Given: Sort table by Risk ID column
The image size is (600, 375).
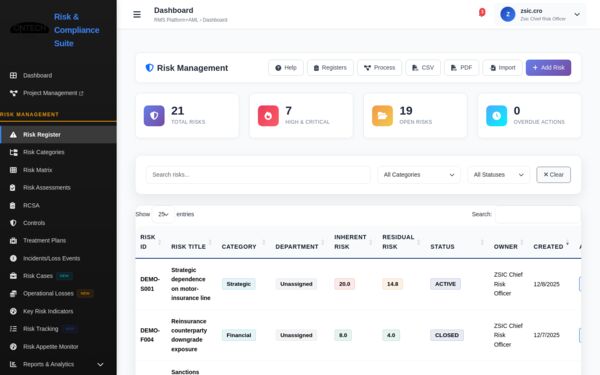Looking at the screenshot, I should (x=150, y=242).
